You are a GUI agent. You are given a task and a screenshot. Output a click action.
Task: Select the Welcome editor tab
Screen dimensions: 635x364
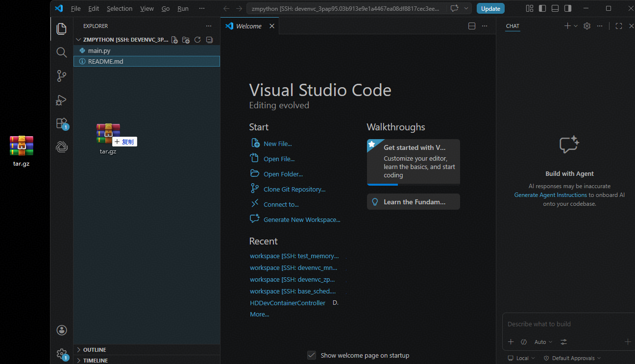click(248, 26)
